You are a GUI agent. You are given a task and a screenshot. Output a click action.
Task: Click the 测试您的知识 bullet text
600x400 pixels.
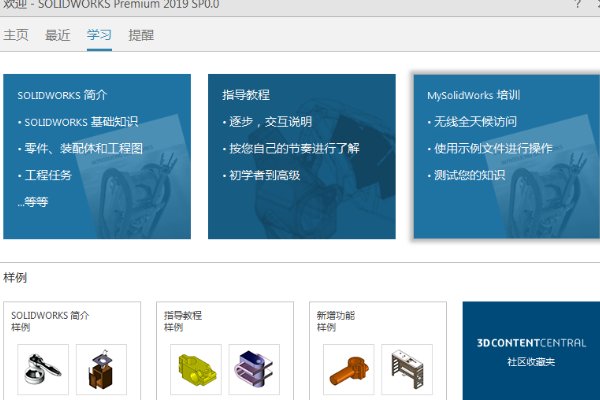click(x=469, y=175)
